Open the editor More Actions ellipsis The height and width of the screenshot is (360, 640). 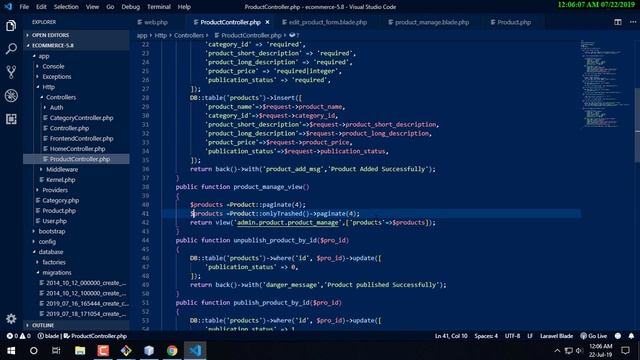pos(632,22)
